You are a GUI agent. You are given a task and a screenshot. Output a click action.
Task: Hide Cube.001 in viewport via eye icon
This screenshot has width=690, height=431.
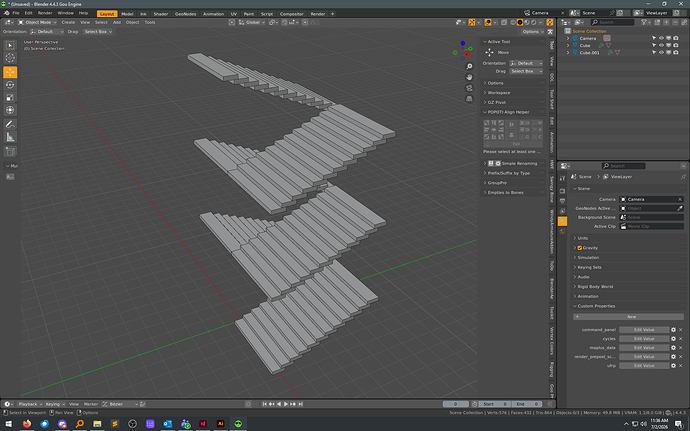coord(661,52)
